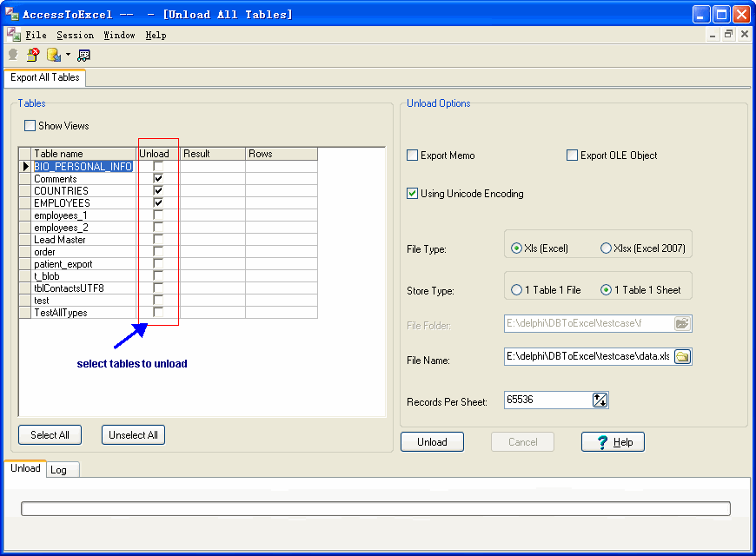Minimize the inner child window
Screen dimensions: 756x556
[x=713, y=34]
